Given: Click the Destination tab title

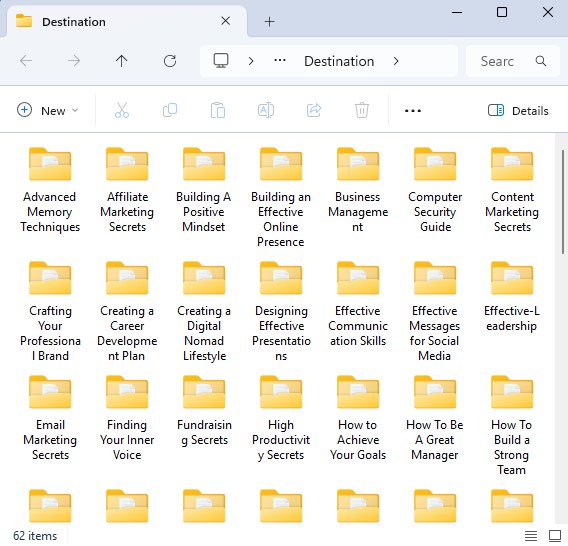Looking at the screenshot, I should [x=74, y=22].
